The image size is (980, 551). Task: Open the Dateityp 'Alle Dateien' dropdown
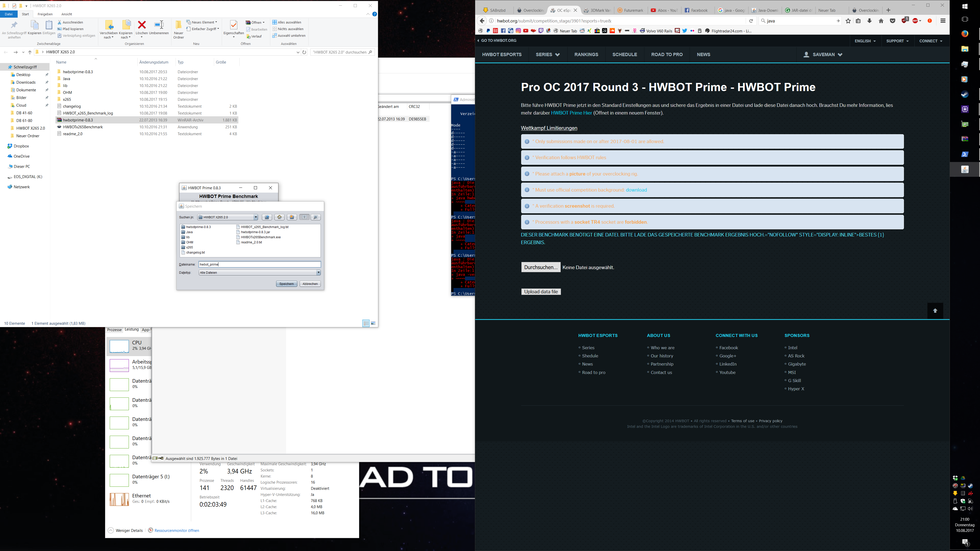point(318,273)
